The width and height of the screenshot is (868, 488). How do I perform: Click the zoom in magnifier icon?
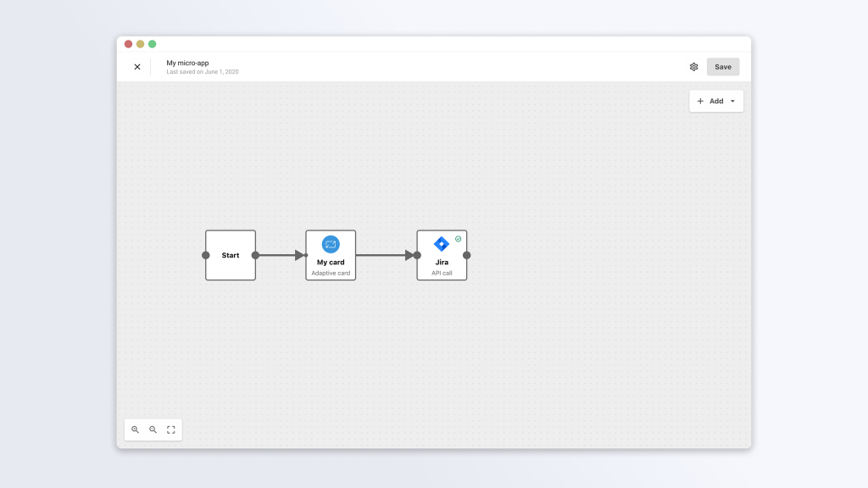(x=135, y=430)
